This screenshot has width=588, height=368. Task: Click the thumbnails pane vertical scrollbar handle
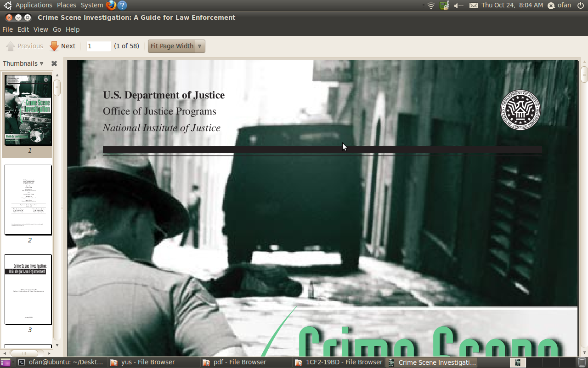tap(57, 88)
